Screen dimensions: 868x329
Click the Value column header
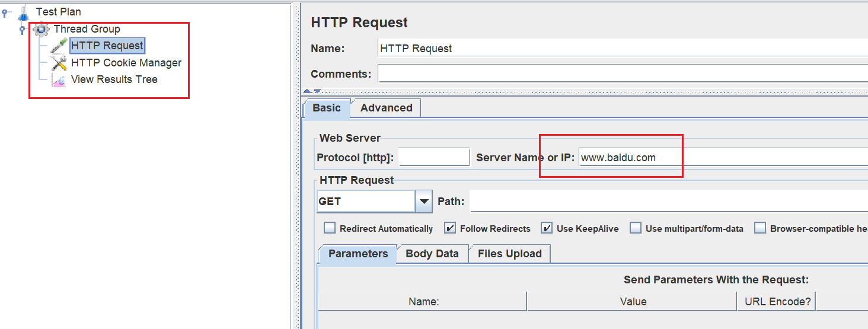632,302
